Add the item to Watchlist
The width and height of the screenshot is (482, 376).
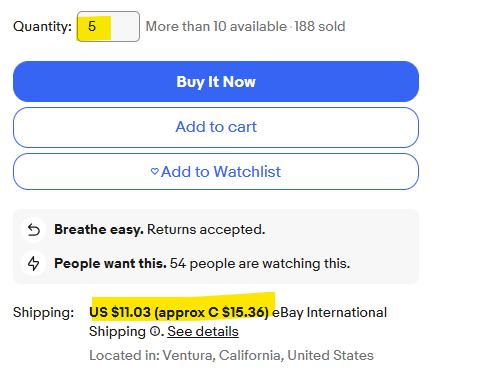(216, 172)
